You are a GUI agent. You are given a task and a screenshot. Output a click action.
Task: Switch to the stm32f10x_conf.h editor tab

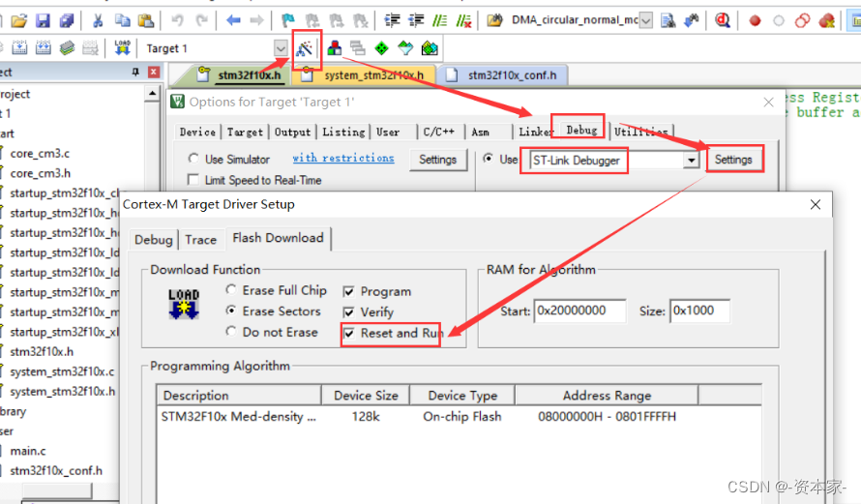pos(504,75)
